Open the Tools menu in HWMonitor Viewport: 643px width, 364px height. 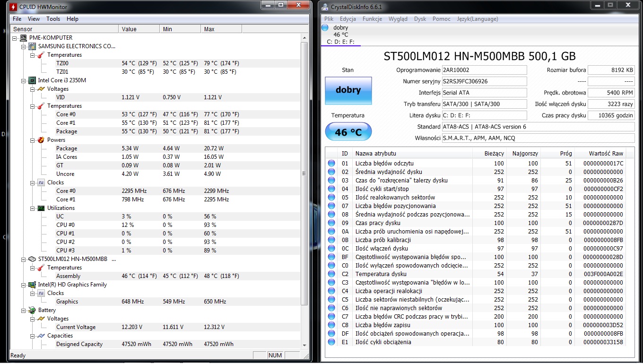pos(53,19)
